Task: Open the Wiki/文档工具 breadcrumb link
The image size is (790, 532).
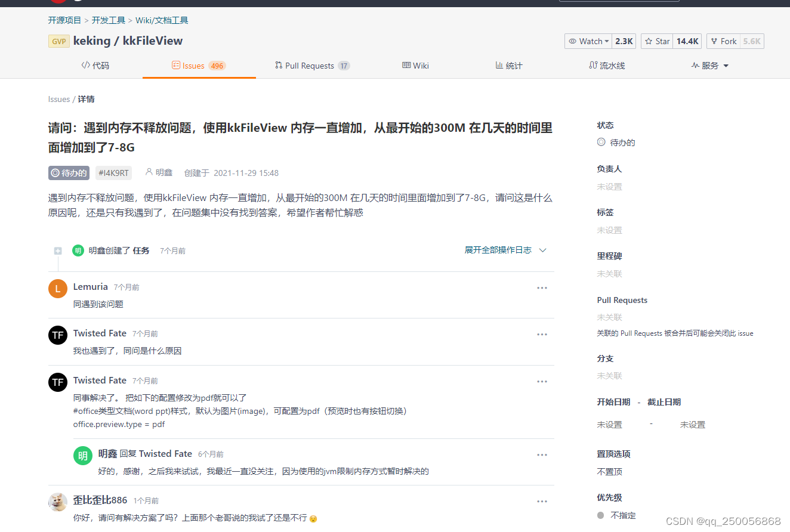Action: (x=162, y=20)
